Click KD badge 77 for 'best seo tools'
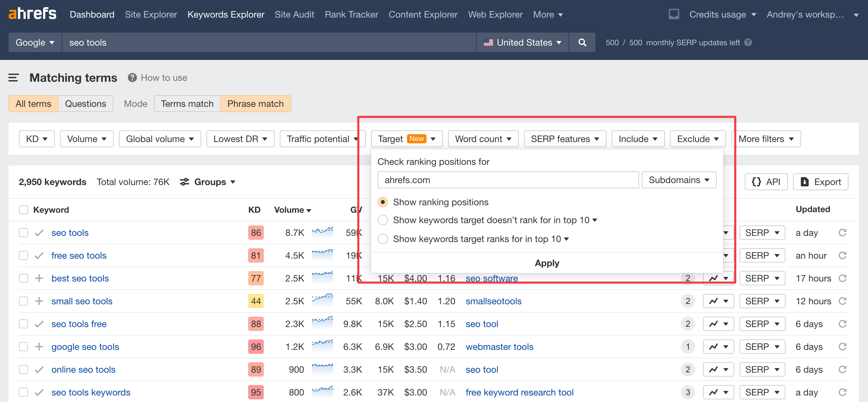The height and width of the screenshot is (402, 868). (x=256, y=278)
